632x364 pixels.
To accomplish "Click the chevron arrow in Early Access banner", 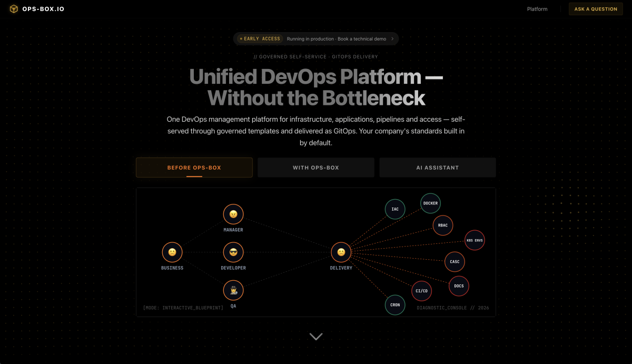I will (392, 39).
